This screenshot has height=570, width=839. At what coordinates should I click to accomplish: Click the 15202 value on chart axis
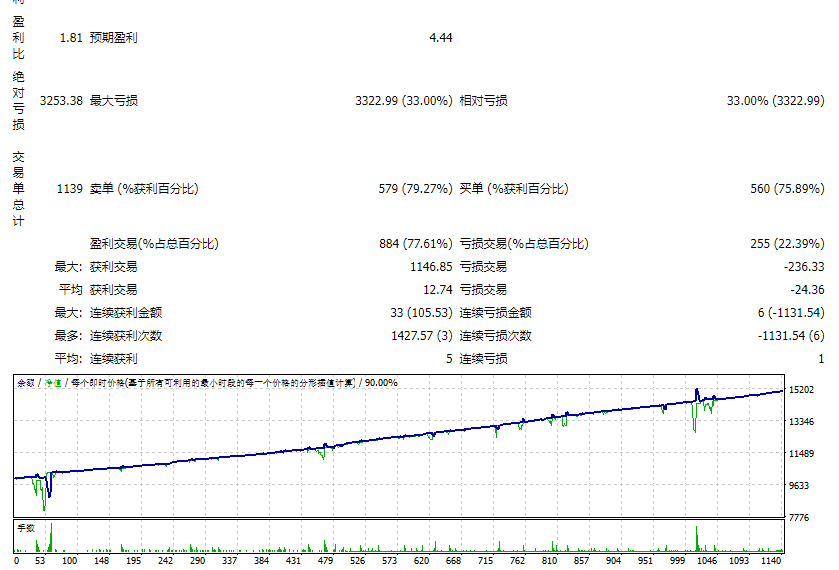pos(801,390)
